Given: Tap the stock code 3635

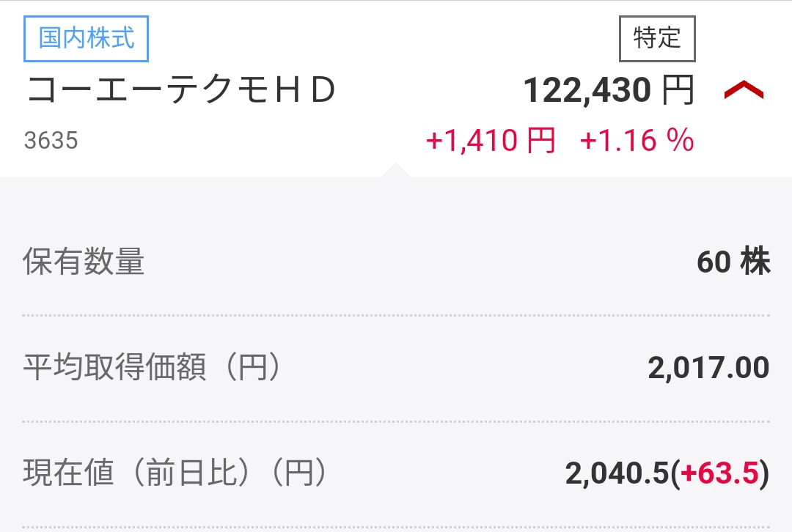Looking at the screenshot, I should tap(51, 140).
